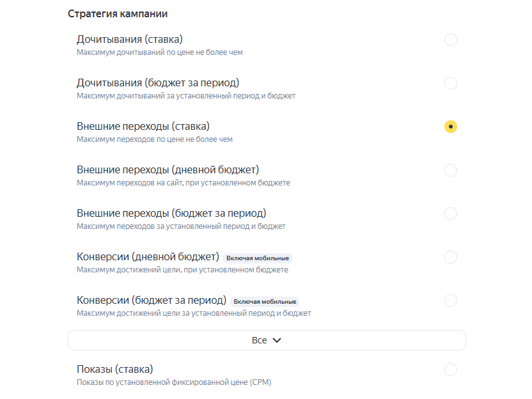
Task: Choose Внешние переходы (дневной бюджет) radio button
Action: click(451, 170)
